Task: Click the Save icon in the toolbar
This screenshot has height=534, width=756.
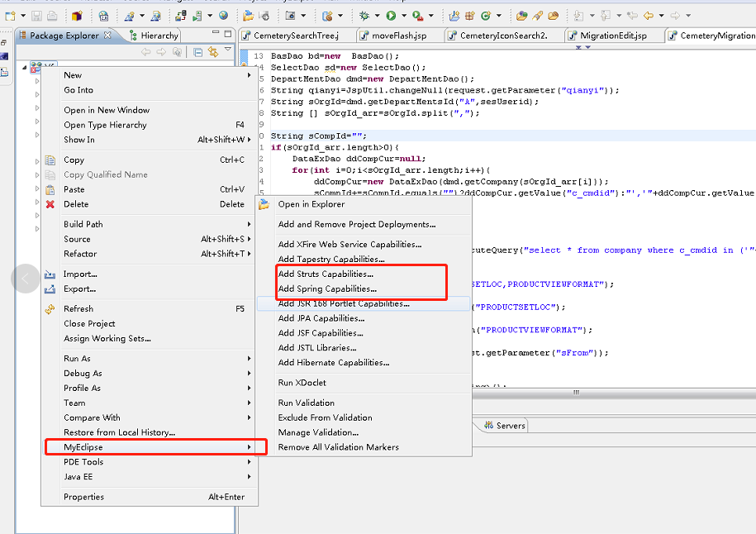Action: pyautogui.click(x=36, y=13)
